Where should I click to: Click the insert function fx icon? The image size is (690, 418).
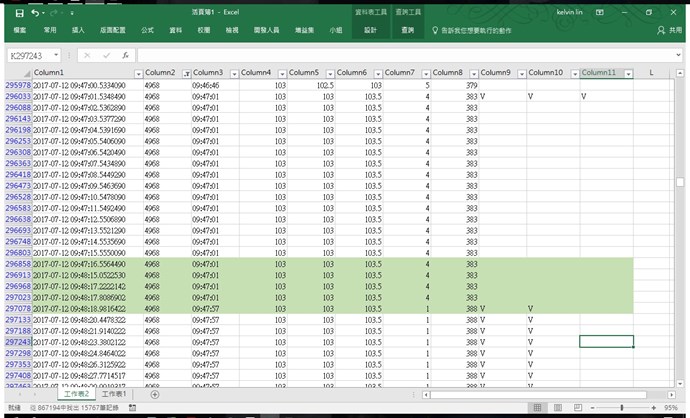pos(124,56)
